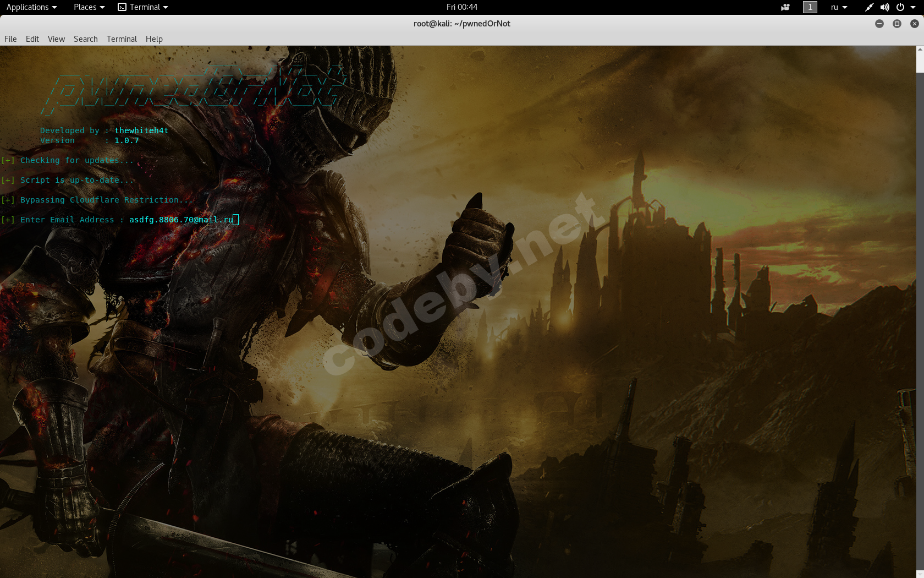Open the Search menu
This screenshot has height=578, width=924.
coord(86,39)
